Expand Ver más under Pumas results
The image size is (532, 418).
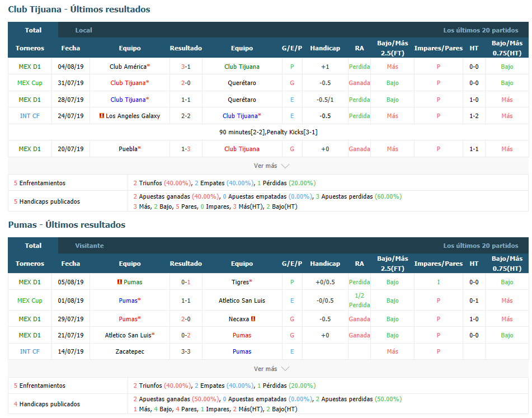pyautogui.click(x=271, y=369)
